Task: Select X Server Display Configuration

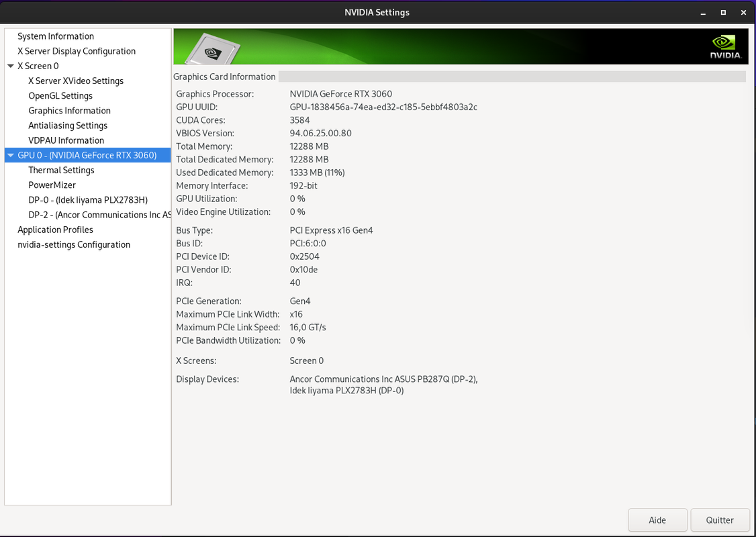Action: pos(77,51)
